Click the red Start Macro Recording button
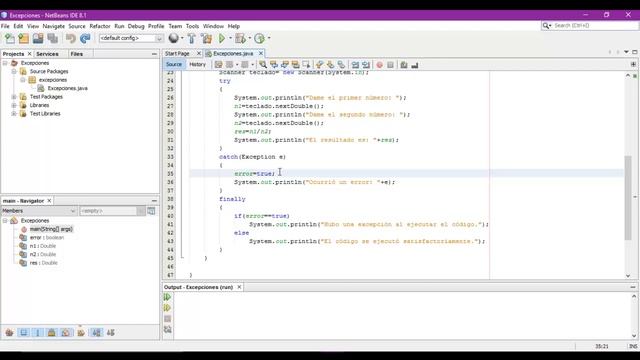 point(380,64)
